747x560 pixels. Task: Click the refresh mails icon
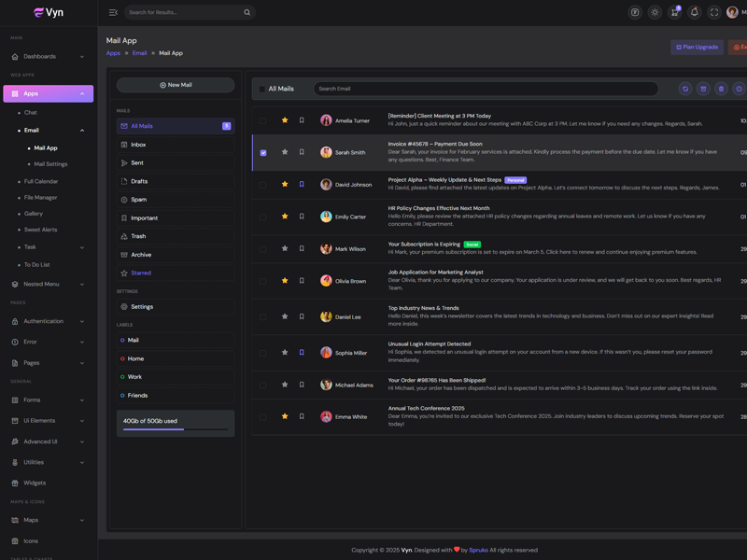pos(684,89)
